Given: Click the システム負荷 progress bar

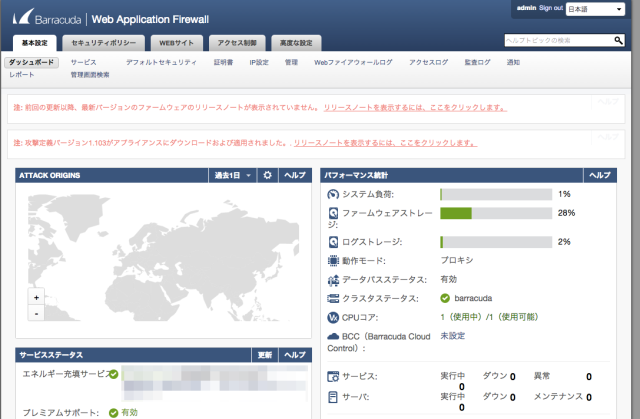Looking at the screenshot, I should click(496, 194).
